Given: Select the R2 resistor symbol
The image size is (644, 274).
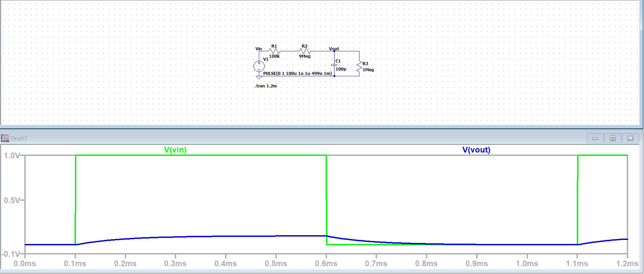Looking at the screenshot, I should (x=304, y=51).
